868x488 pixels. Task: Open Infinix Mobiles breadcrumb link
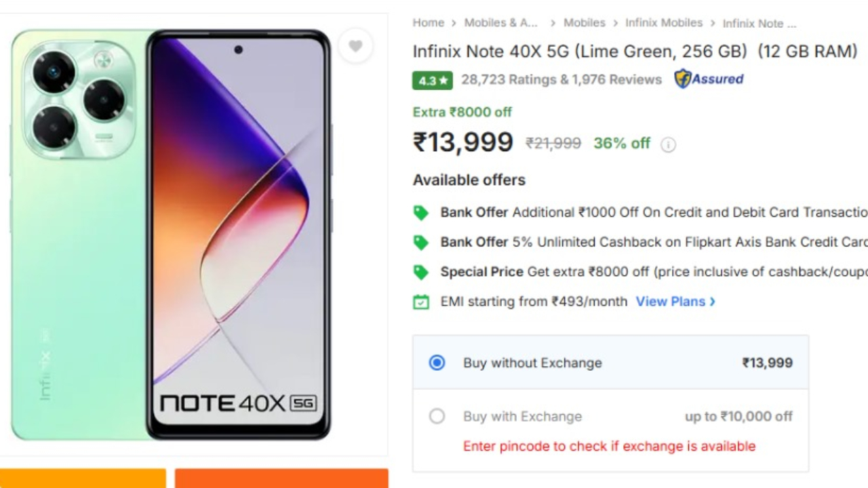click(x=663, y=23)
